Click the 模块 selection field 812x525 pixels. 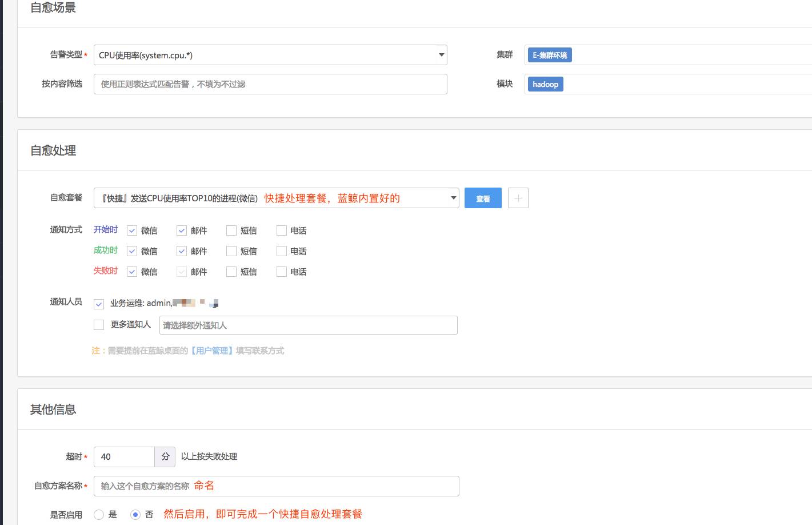[x=668, y=84]
